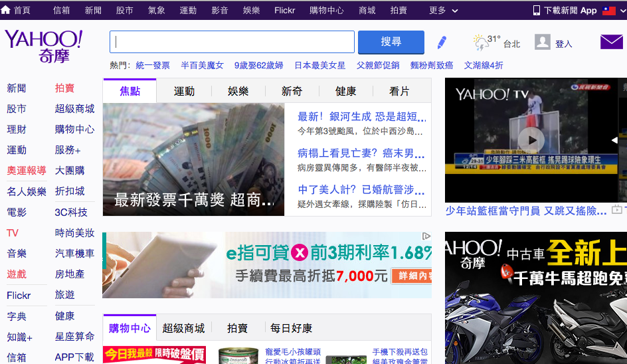Open 奧運報導 in left sidebar
Image resolution: width=627 pixels, height=364 pixels.
coord(27,171)
